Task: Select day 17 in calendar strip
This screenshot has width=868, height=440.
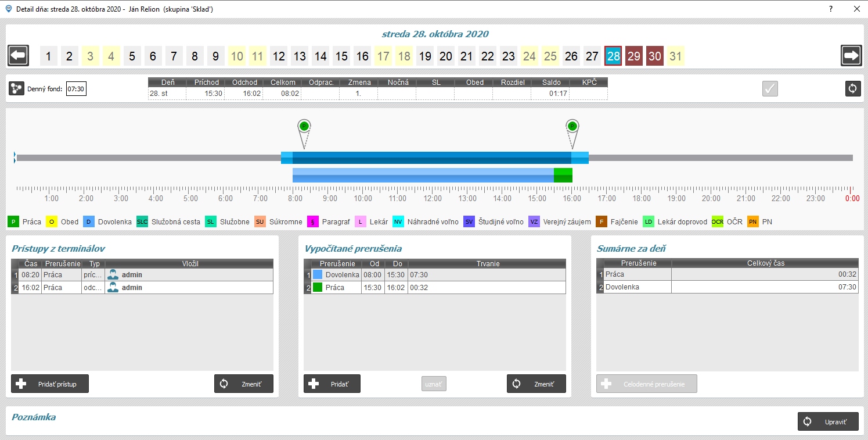Action: tap(383, 56)
